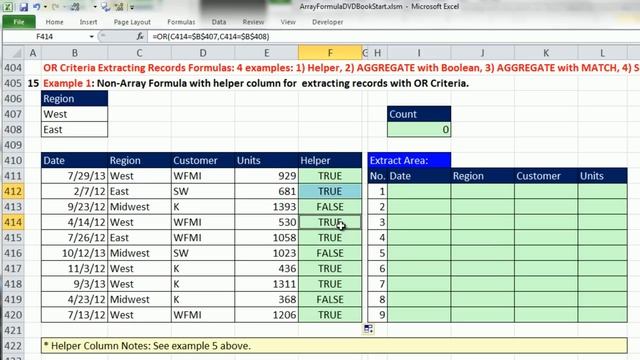Select date cell 7/29/13

[74, 176]
